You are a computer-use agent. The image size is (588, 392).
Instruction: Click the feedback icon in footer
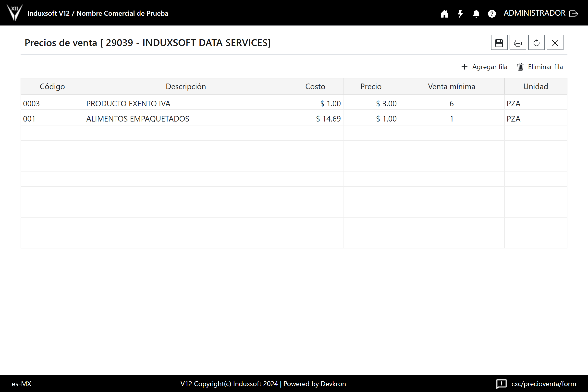[501, 384]
